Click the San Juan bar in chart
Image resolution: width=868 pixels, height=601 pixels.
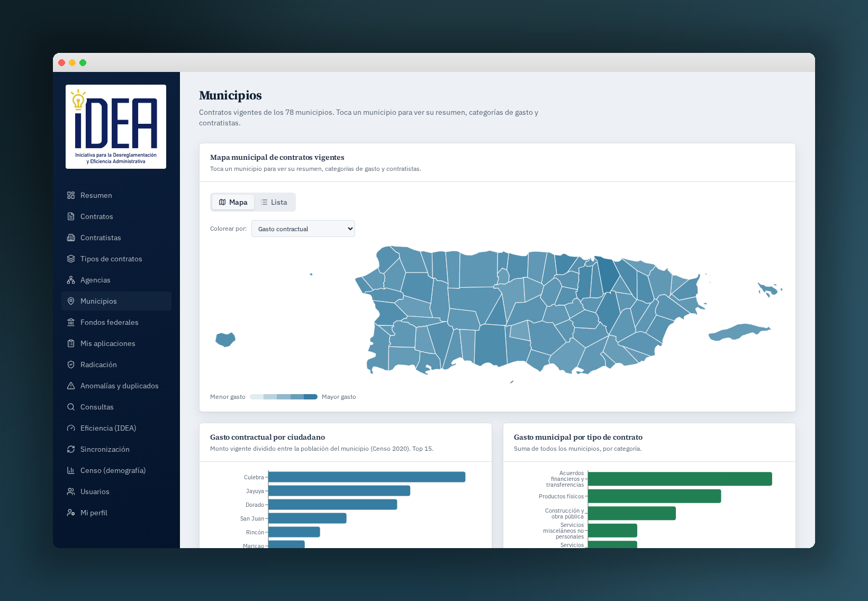[308, 518]
